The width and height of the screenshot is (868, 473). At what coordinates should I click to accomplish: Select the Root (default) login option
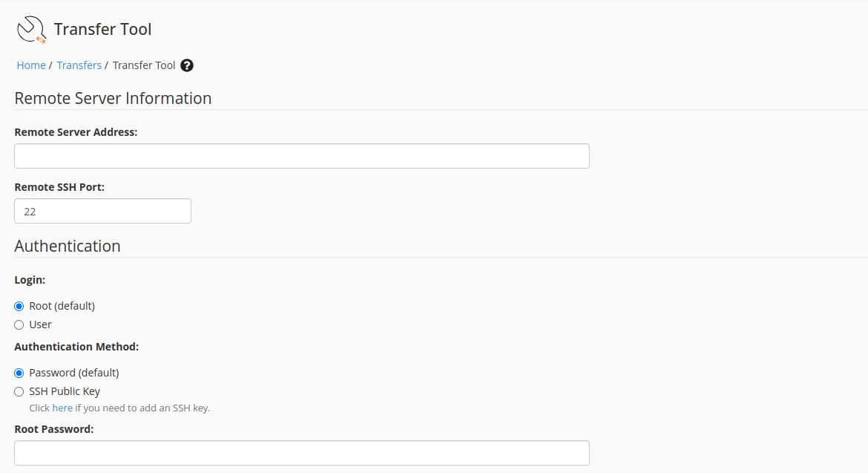(19, 305)
